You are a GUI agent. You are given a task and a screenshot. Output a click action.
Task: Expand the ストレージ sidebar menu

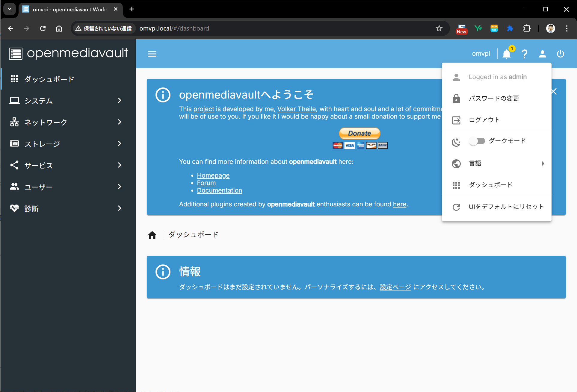click(x=68, y=144)
